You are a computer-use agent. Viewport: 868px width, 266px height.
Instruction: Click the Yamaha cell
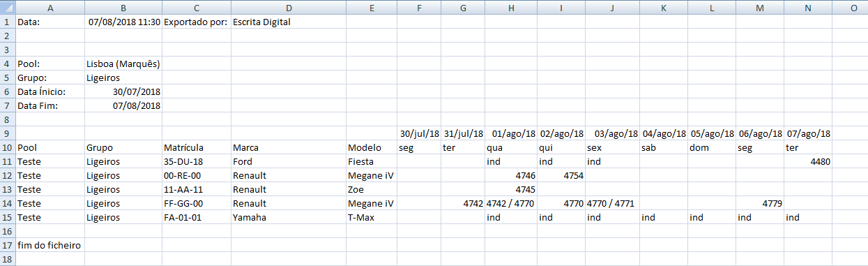[x=288, y=217]
